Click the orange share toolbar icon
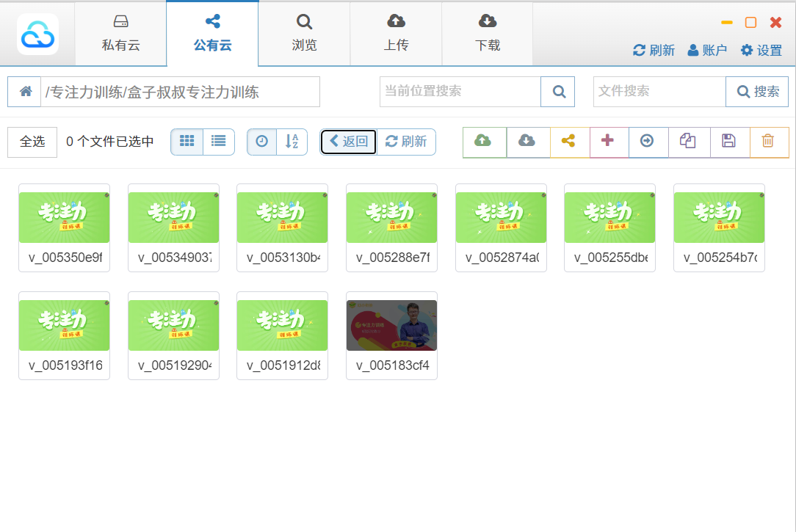796x532 pixels. pyautogui.click(x=570, y=142)
